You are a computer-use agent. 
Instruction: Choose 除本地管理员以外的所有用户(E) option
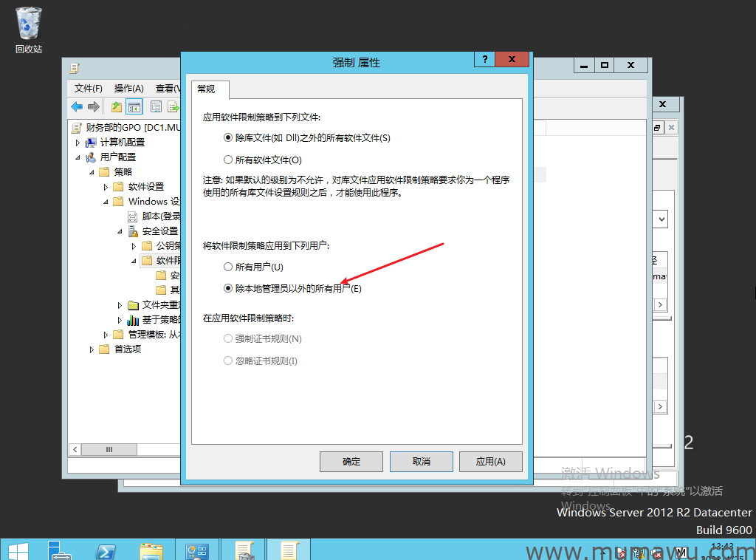click(228, 288)
